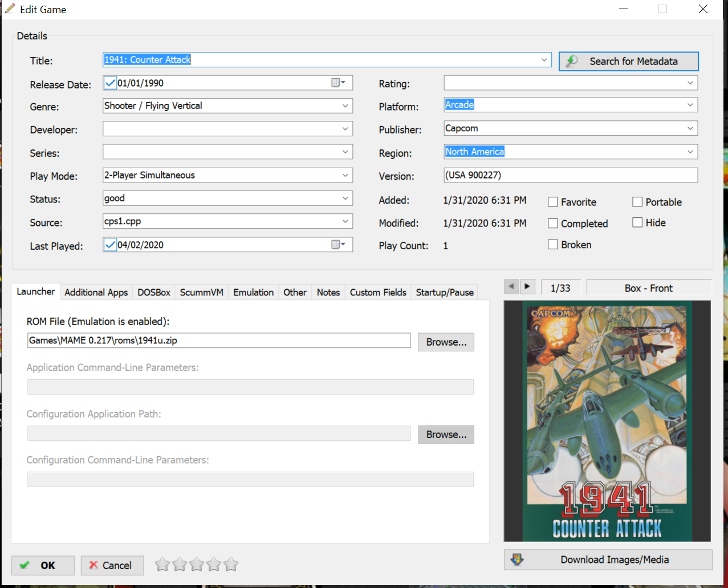Click Download Images/Media button
Viewport: 728px width, 588px height.
pos(608,559)
